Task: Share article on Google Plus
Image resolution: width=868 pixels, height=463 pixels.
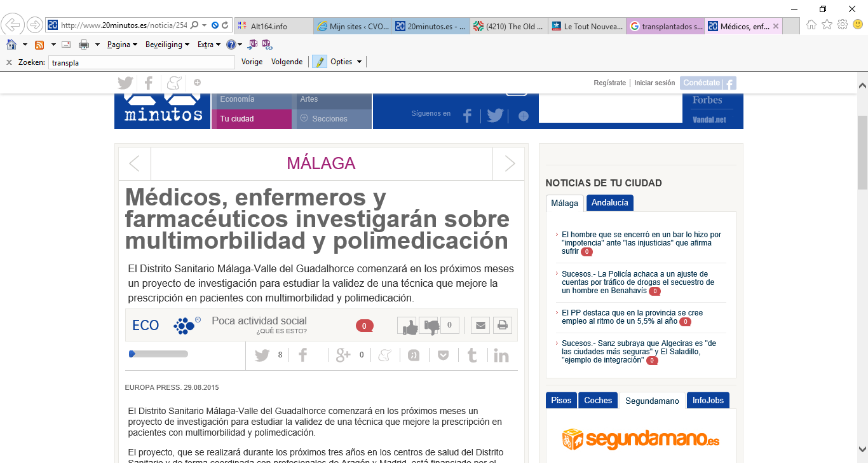Action: [x=343, y=356]
